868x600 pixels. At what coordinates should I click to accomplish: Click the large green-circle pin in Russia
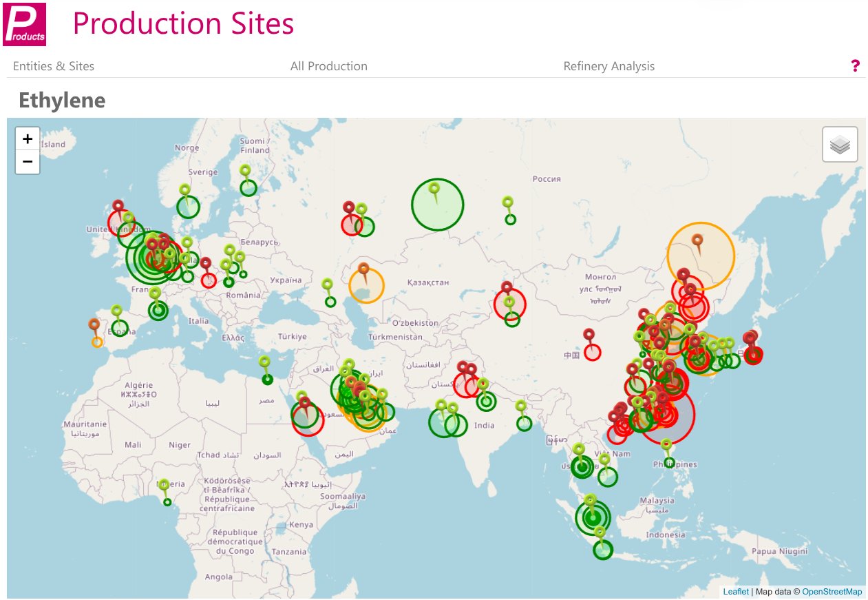(434, 189)
